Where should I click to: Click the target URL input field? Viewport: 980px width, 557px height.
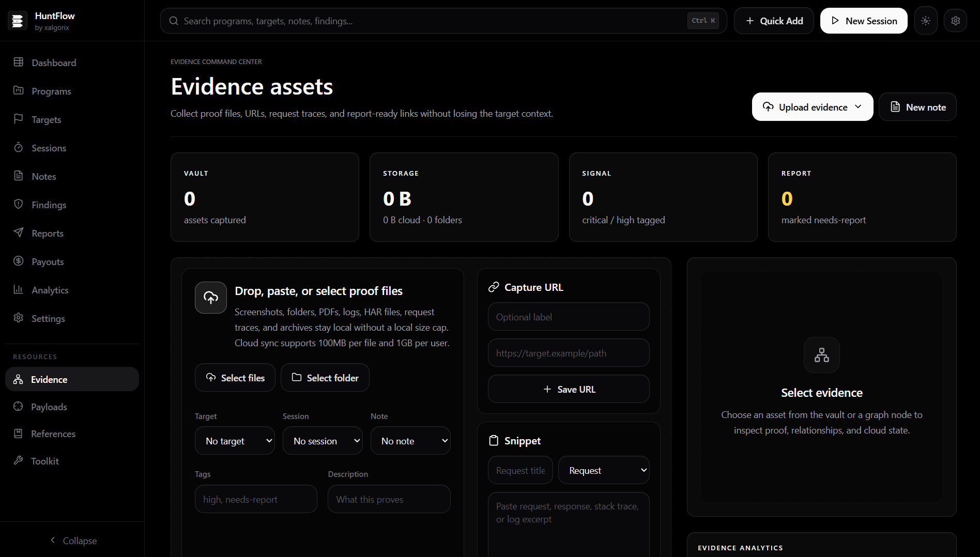tap(569, 353)
